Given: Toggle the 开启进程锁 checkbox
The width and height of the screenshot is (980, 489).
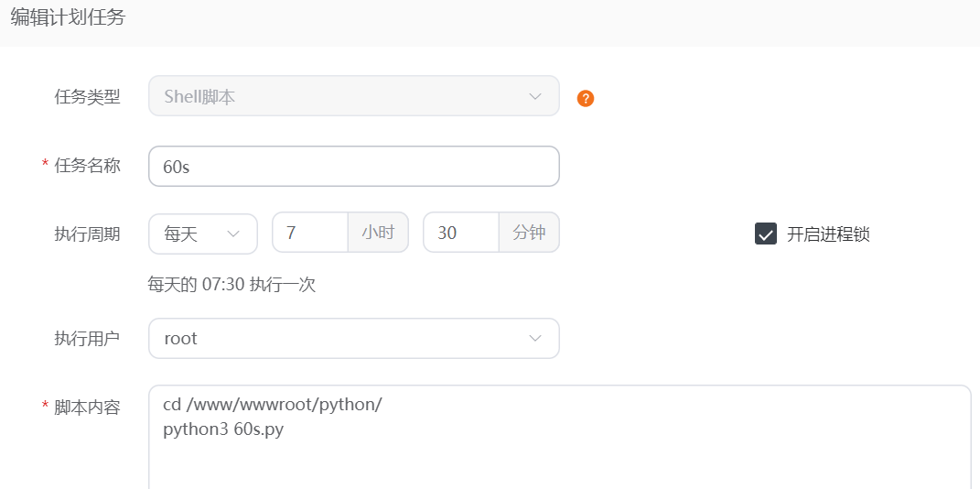Looking at the screenshot, I should 766,234.
